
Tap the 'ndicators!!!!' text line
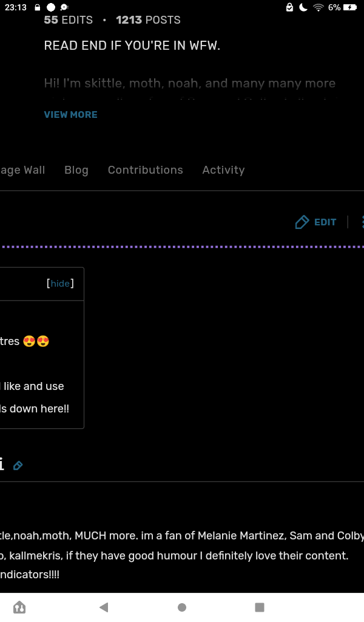click(x=30, y=575)
